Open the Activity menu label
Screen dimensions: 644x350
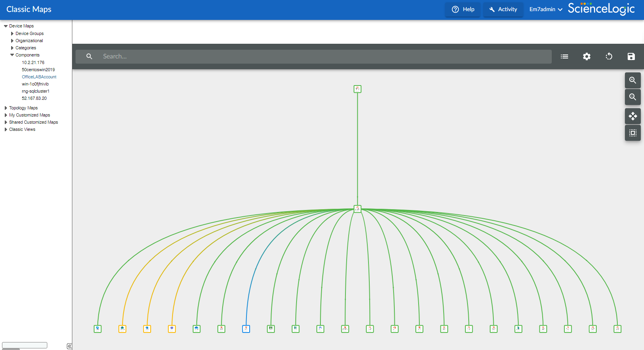pyautogui.click(x=508, y=9)
